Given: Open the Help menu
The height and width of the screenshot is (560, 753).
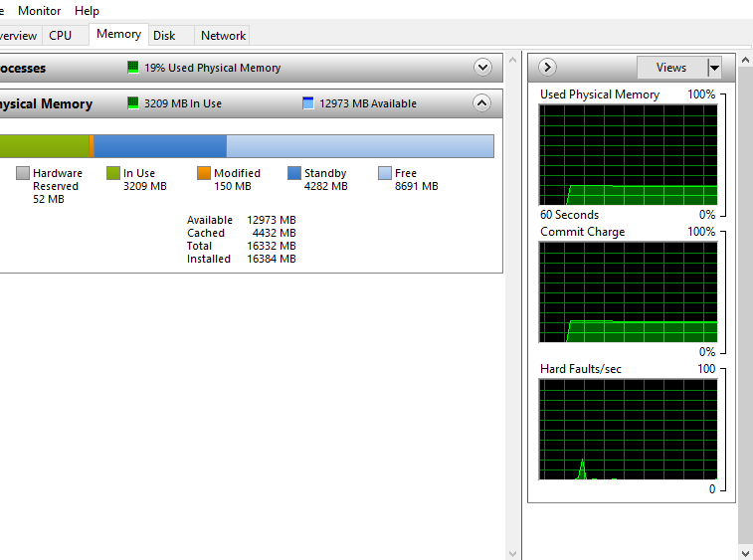Looking at the screenshot, I should (88, 11).
